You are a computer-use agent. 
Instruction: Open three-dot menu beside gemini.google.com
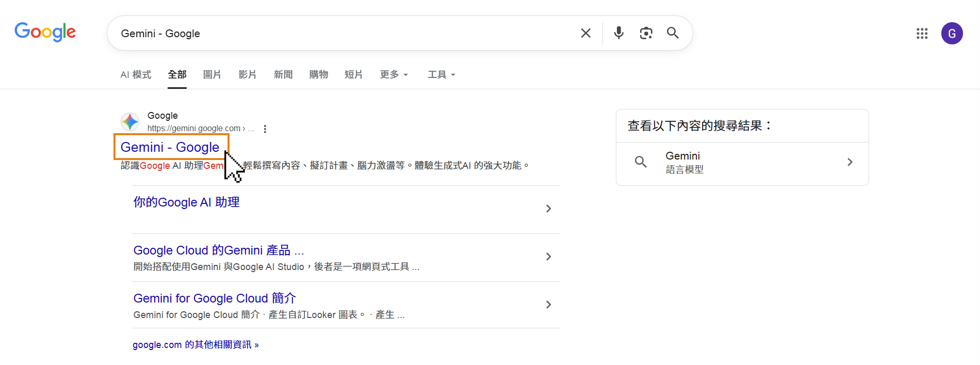265,129
